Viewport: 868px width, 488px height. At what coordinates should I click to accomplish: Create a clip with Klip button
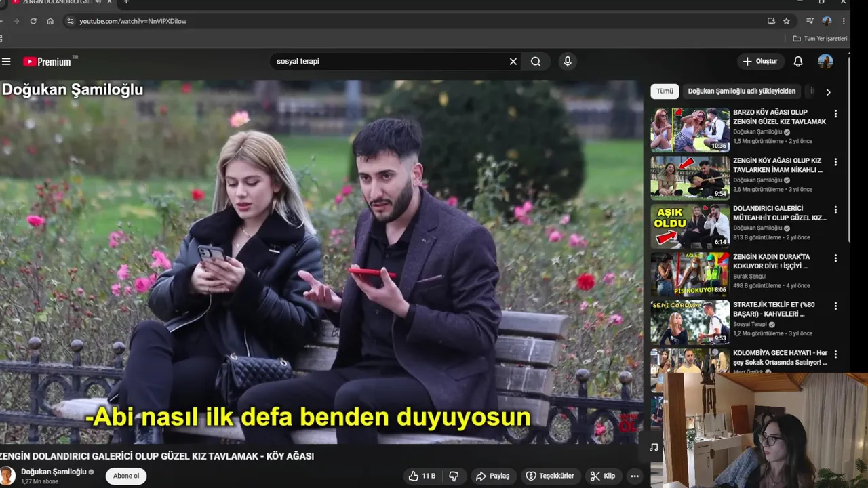tap(602, 476)
